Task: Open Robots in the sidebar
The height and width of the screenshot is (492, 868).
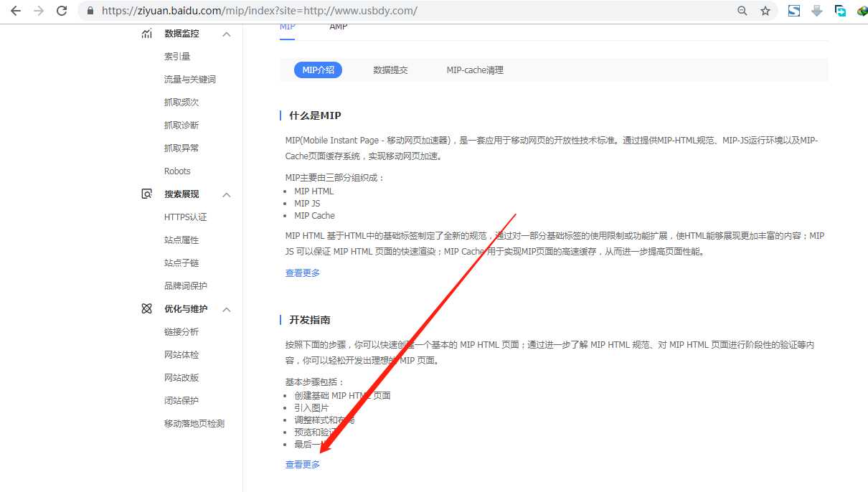Action: click(x=177, y=171)
